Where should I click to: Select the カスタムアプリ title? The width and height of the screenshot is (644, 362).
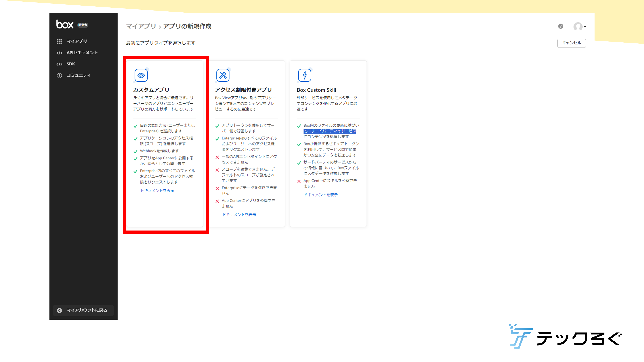click(151, 90)
